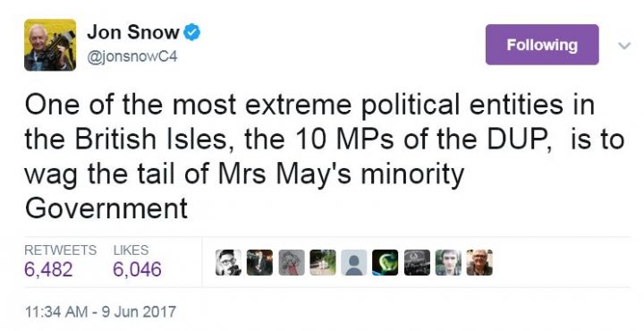The height and width of the screenshot is (331, 644).
Task: Open the glowing green swirl avatar
Action: [386, 262]
